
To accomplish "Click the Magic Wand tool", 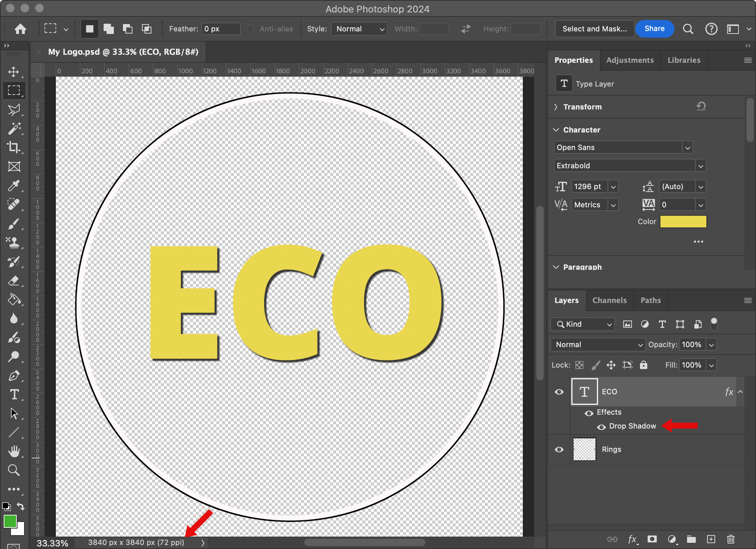I will point(14,128).
